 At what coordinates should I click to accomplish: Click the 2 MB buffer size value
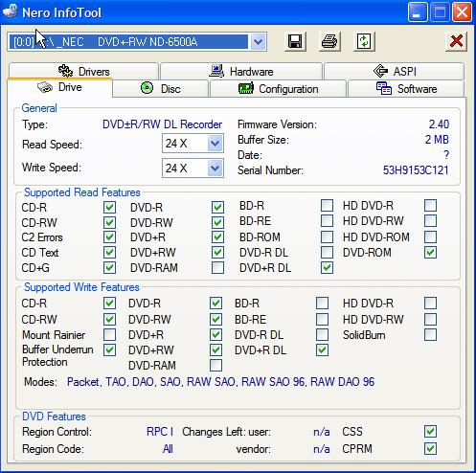437,140
